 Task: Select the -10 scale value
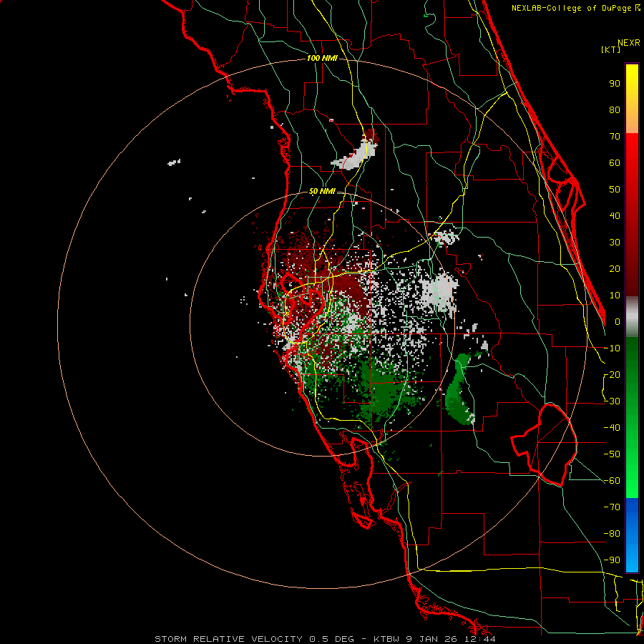coord(612,348)
